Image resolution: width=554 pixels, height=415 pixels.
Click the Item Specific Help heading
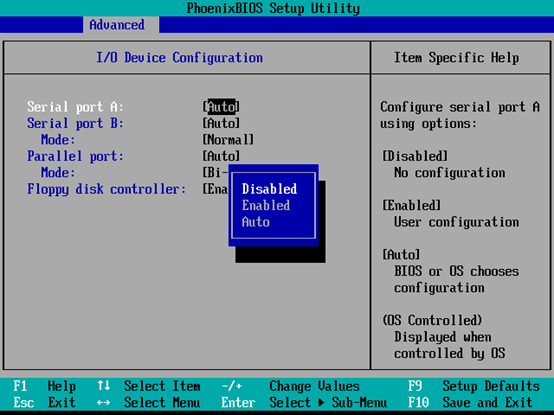456,58
